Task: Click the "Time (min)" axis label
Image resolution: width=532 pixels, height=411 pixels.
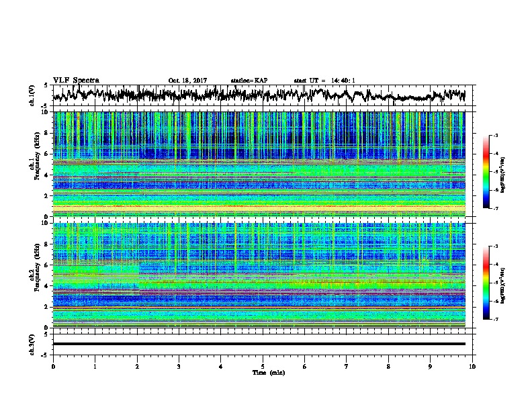Action: pos(269,373)
